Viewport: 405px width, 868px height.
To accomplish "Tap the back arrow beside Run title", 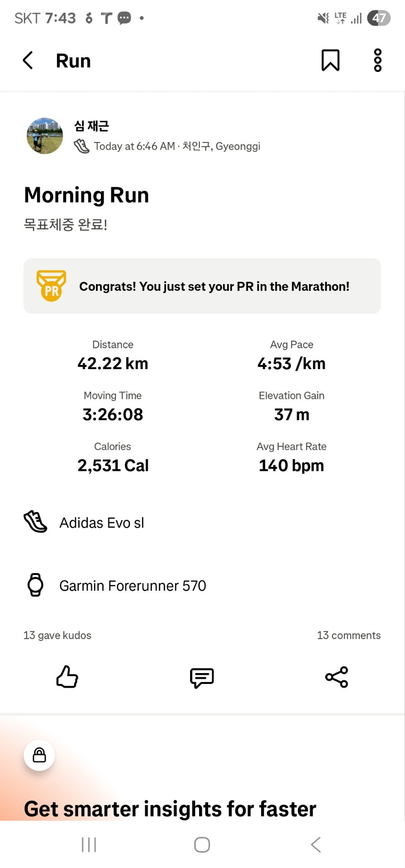I will (28, 60).
